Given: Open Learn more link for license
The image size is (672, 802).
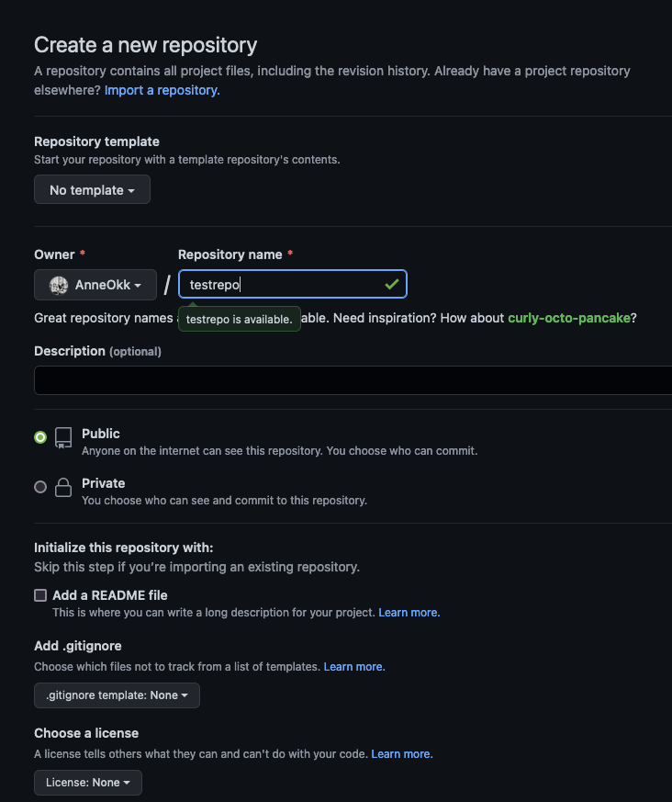Looking at the screenshot, I should [x=402, y=753].
